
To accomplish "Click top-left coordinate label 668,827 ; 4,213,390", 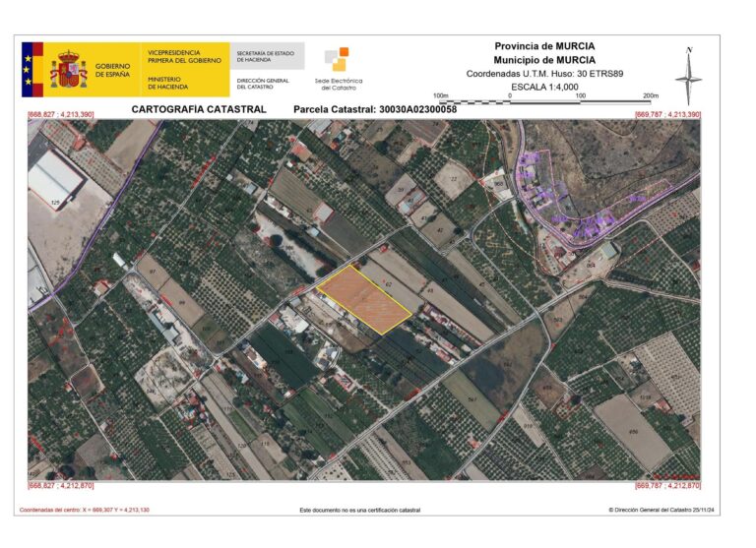I will (x=61, y=116).
